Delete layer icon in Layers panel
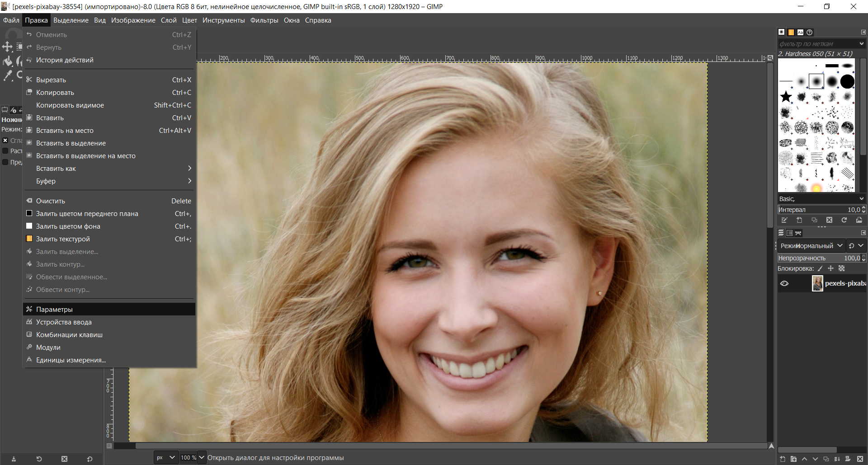 [x=860, y=459]
